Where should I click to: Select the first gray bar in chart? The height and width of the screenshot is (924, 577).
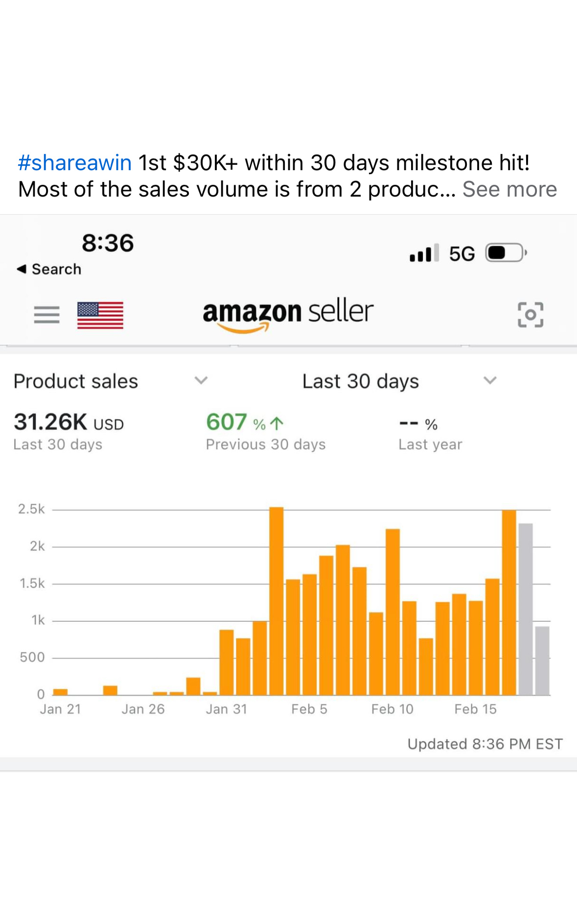[x=526, y=609]
